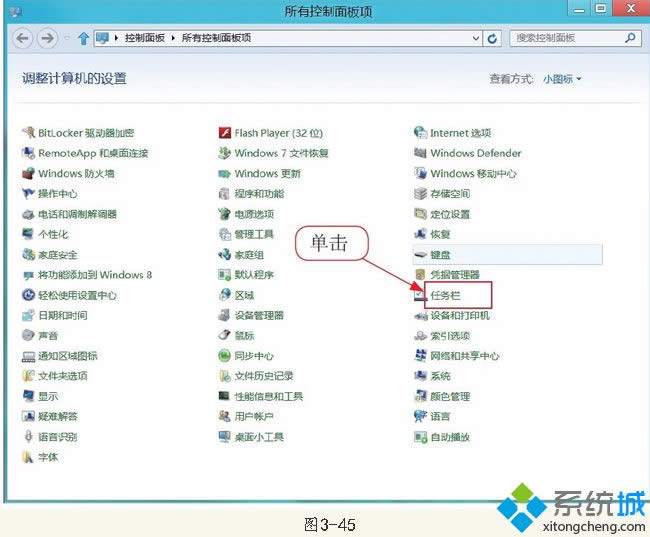Viewport: 650px width, 537px height.
Task: Open the 恢复 link
Action: tap(440, 234)
